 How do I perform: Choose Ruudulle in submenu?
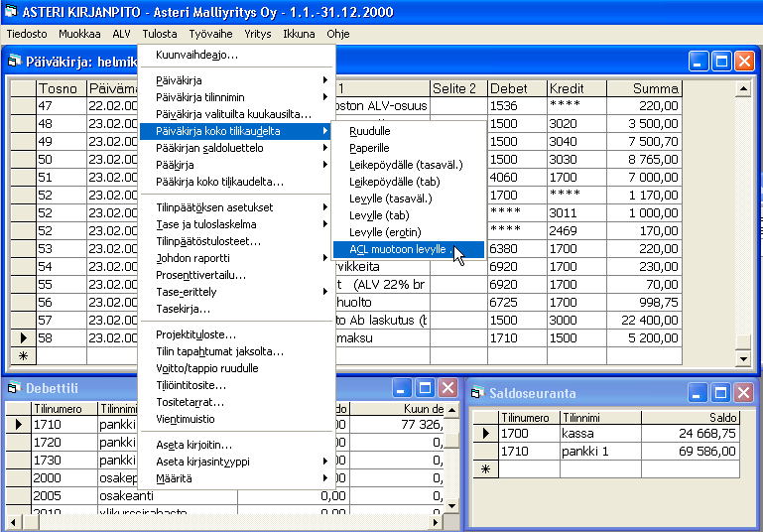409,131
